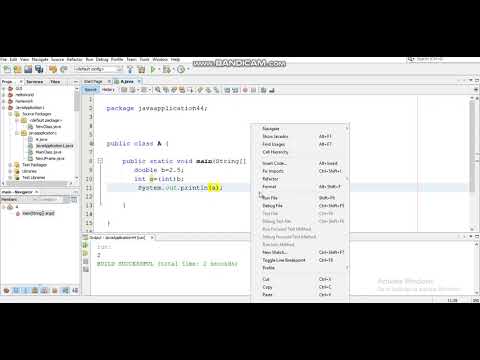The image size is (480, 360).
Task: Click the Clean and Build icon
Action: point(141,69)
